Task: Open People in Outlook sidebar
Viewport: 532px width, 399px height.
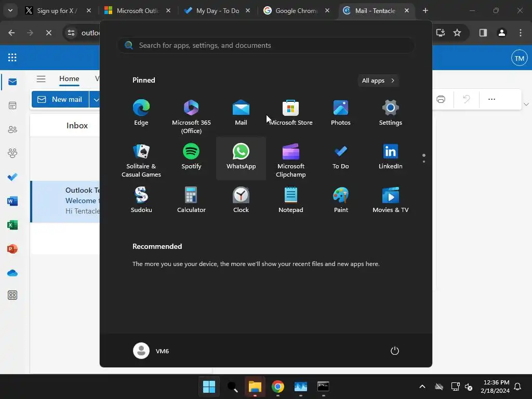Action: (x=12, y=129)
